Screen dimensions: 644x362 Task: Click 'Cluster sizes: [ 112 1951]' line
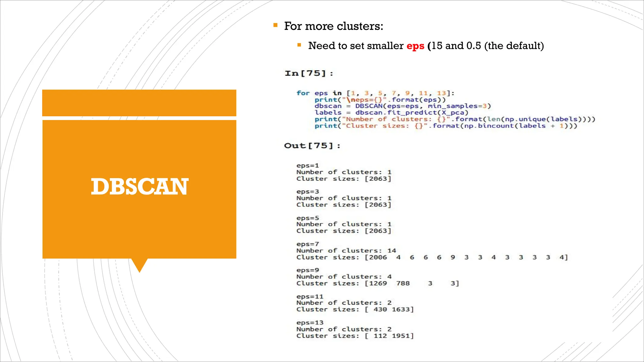(355, 336)
